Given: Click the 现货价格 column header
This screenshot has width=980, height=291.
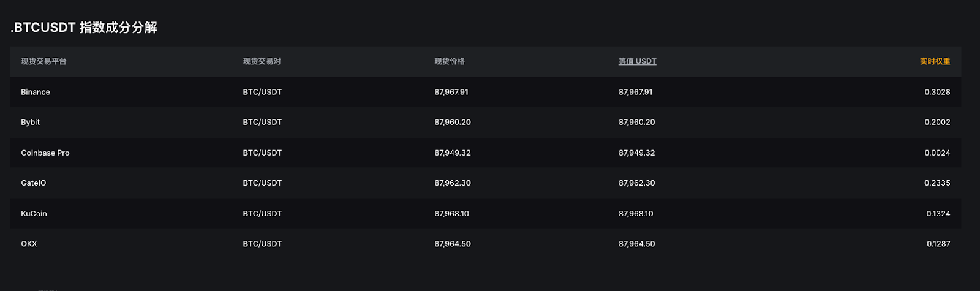Looking at the screenshot, I should click(450, 61).
